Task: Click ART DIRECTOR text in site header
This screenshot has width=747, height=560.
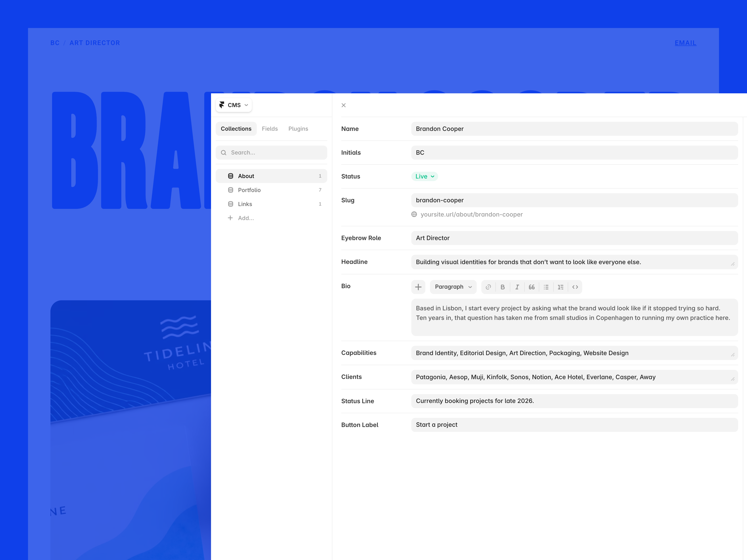Action: 95,43
